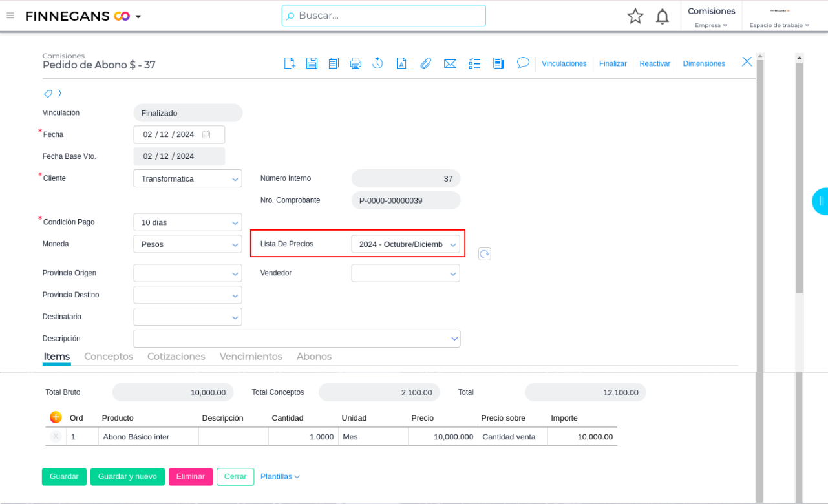This screenshot has width=828, height=504.
Task: Open the comments speech bubble
Action: [523, 63]
